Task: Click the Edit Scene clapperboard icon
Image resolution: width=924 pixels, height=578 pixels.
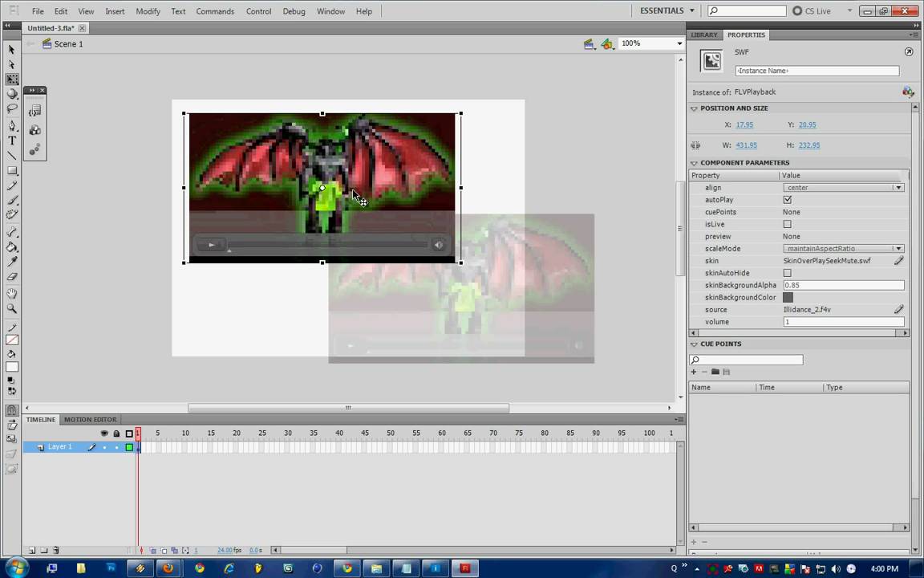Action: click(589, 43)
